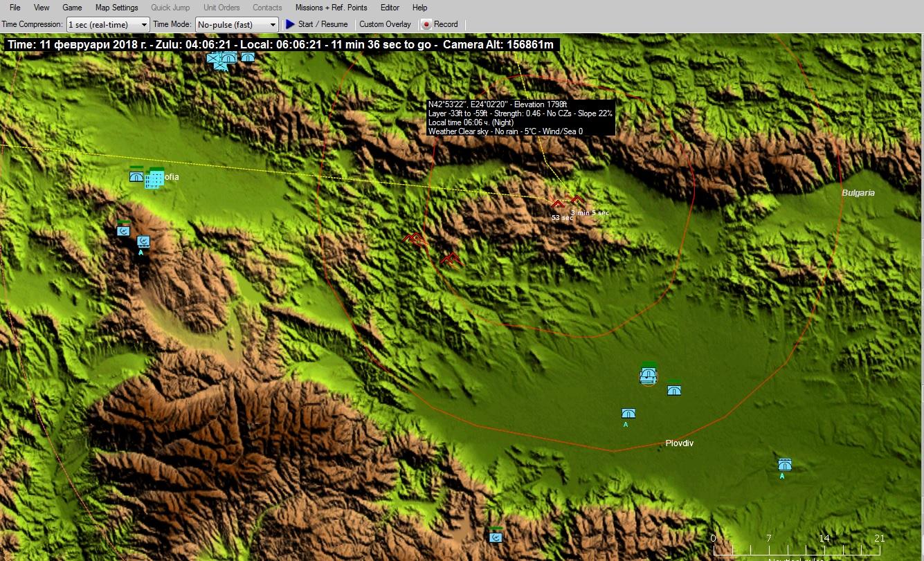This screenshot has width=924, height=561.
Task: Expand the Time Mode dropdown
Action: 237,24
